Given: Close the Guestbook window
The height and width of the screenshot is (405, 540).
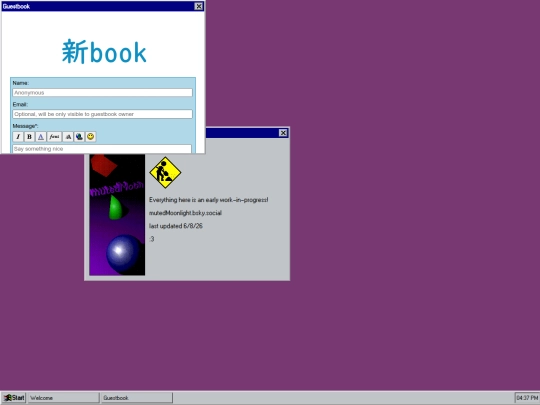Looking at the screenshot, I should click(199, 6).
